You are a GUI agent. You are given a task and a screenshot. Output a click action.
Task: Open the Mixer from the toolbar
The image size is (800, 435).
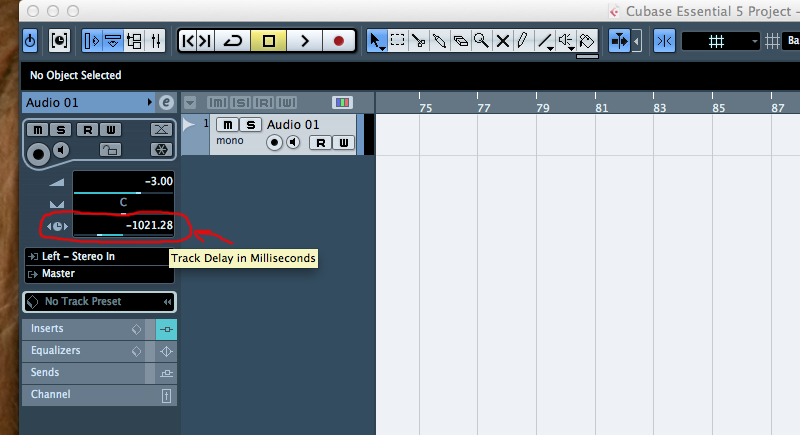[156, 41]
